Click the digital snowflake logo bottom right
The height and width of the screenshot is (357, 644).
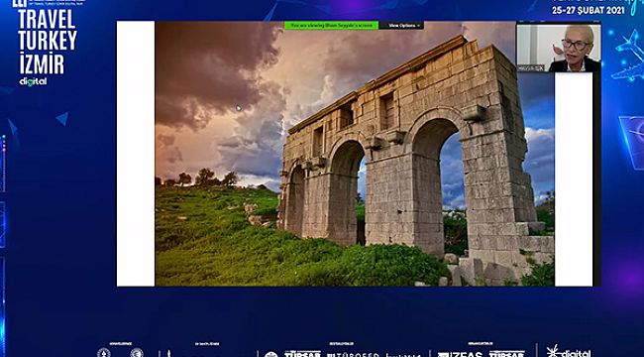tap(569, 351)
